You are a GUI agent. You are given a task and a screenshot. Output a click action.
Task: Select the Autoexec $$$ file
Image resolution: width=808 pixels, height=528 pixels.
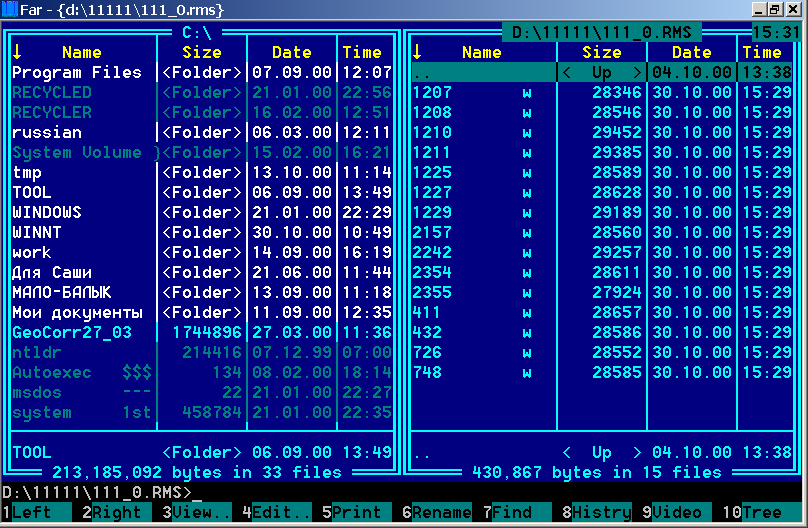pos(201,372)
